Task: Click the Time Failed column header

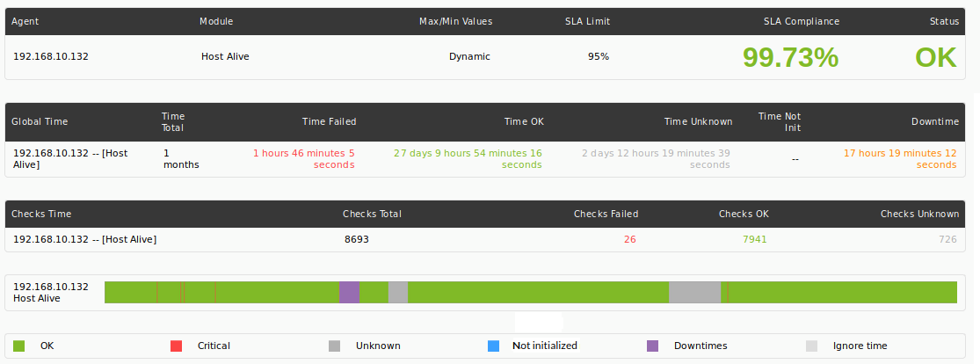Action: [330, 121]
